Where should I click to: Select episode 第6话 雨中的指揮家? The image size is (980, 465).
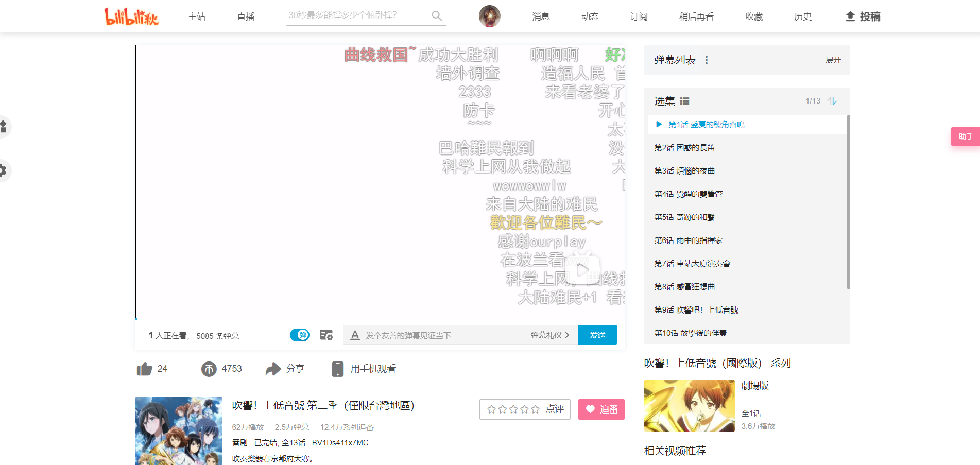(x=747, y=240)
